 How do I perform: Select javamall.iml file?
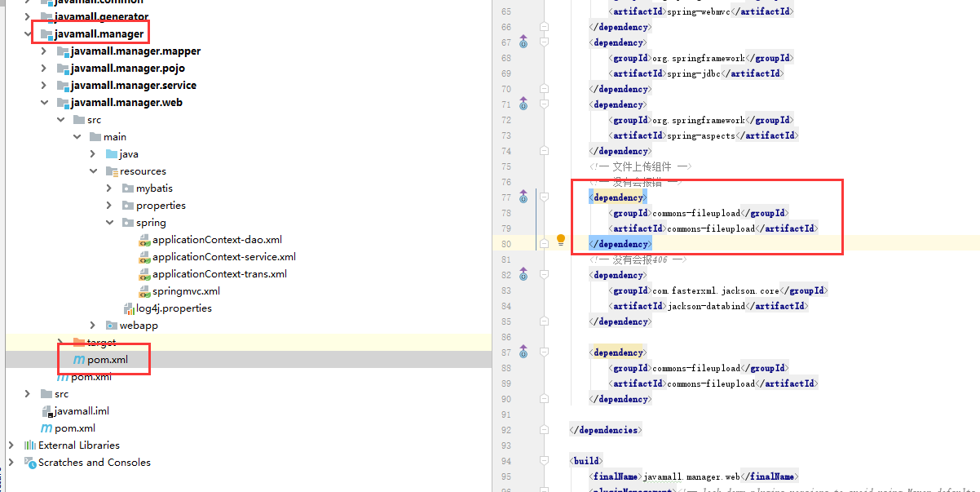[x=82, y=411]
